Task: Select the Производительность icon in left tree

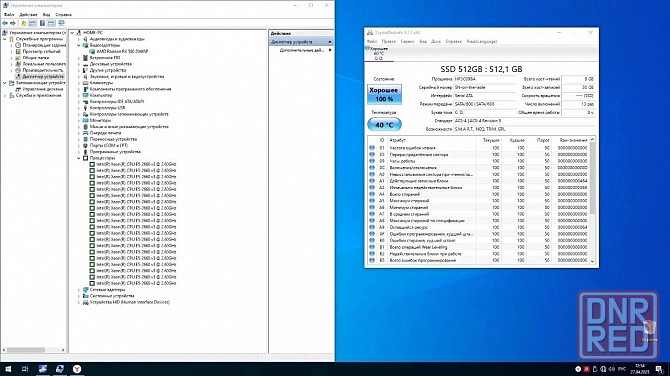Action: tap(18, 70)
